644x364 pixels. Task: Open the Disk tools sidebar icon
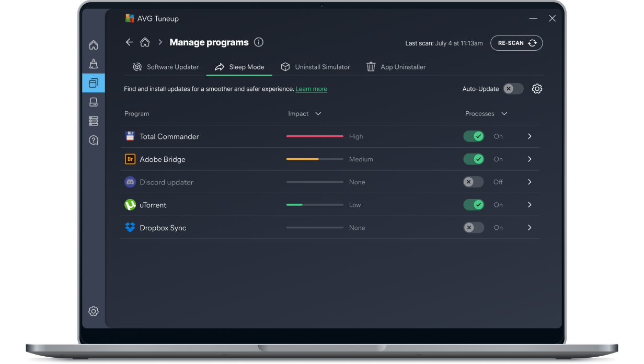click(94, 102)
